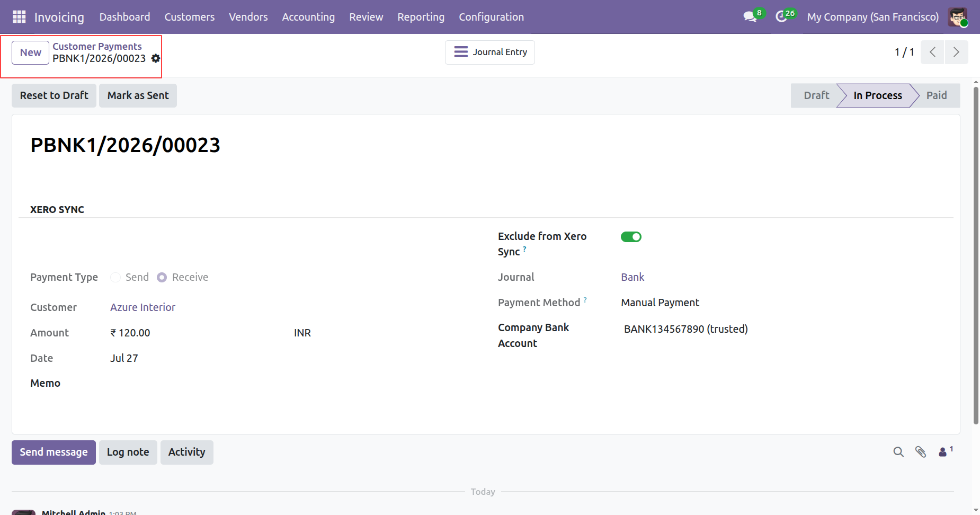Open the Review menu
Screen dimensions: 980x515
pos(366,17)
